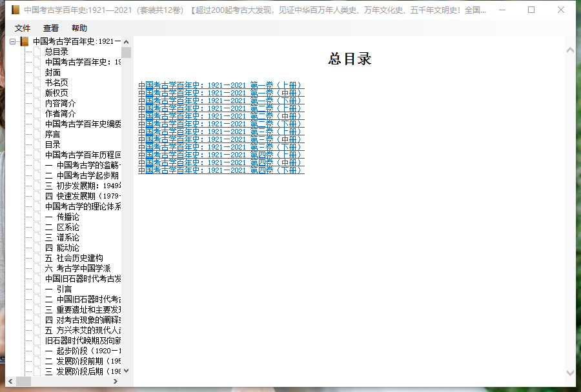581x392 pixels.
Task: Open the 文件 menu
Action: tap(22, 28)
